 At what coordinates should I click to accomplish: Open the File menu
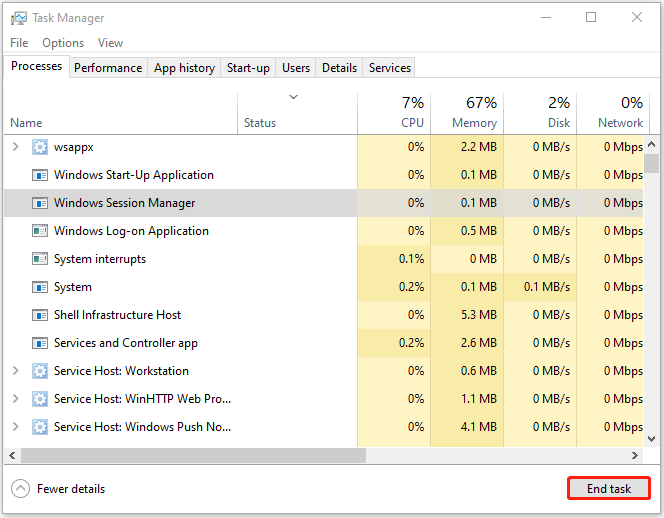tap(19, 43)
